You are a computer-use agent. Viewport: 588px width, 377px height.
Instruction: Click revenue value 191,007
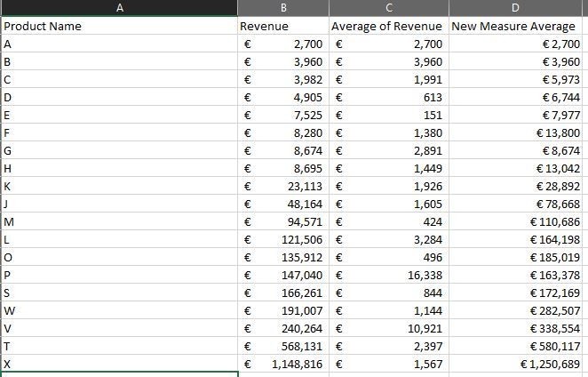pyautogui.click(x=283, y=310)
